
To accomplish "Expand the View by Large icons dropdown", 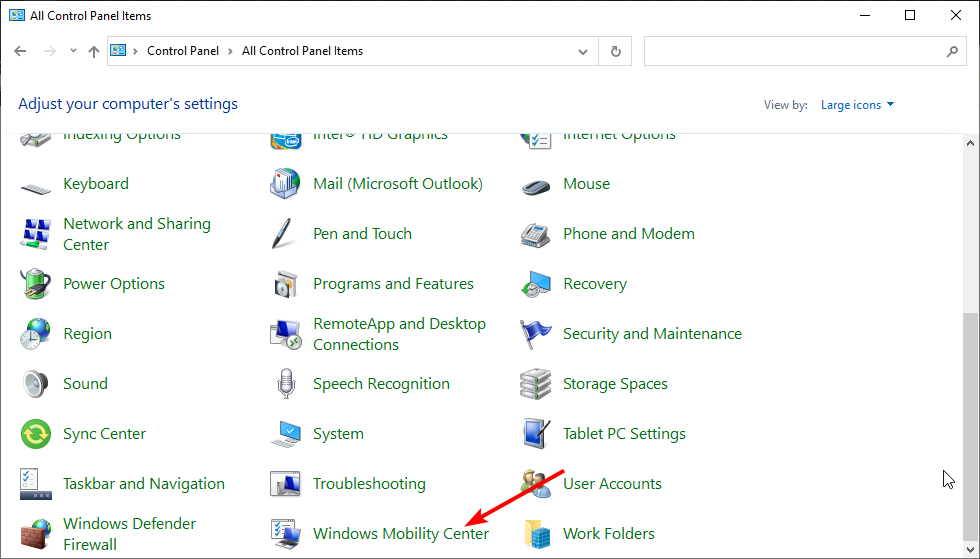I will (x=857, y=105).
